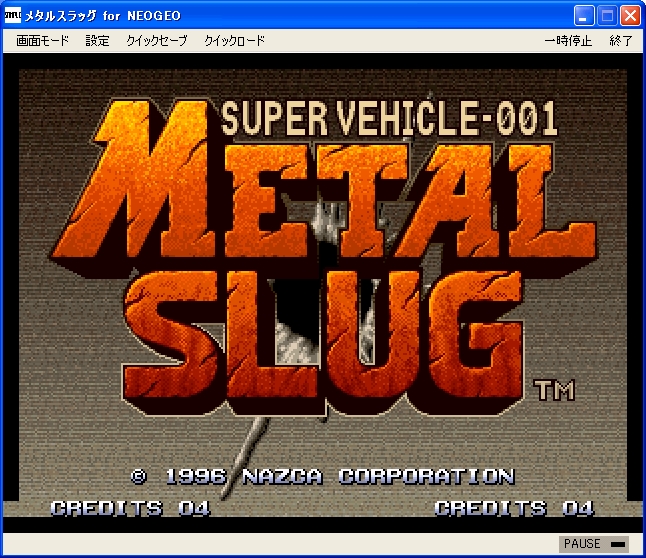646x558 pixels.
Task: Minimize the メタルスラッグ window
Action: [x=584, y=16]
